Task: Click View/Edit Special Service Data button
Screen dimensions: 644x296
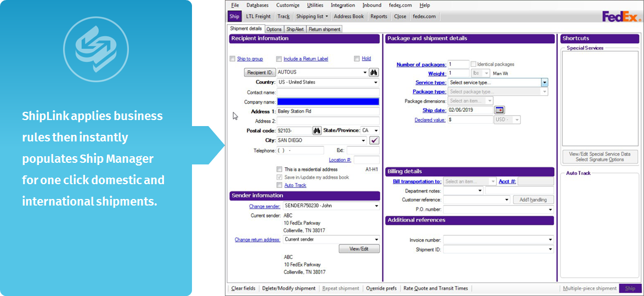Action: (x=600, y=156)
